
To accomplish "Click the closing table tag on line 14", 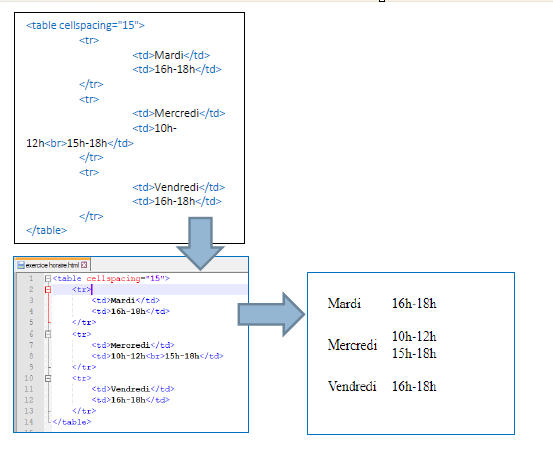I will pos(72,422).
